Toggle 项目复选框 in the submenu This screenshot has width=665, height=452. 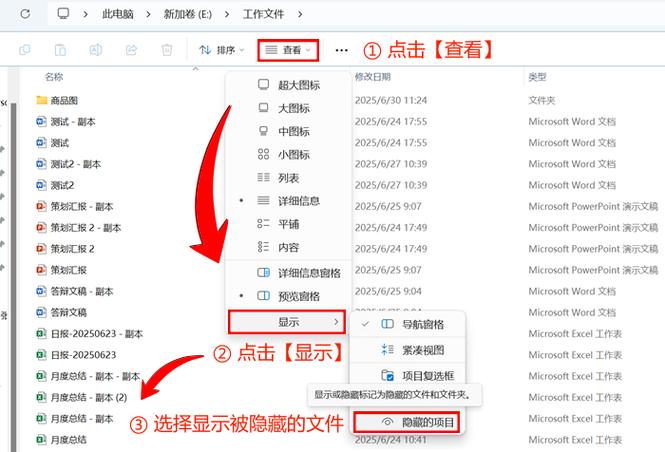tap(407, 375)
